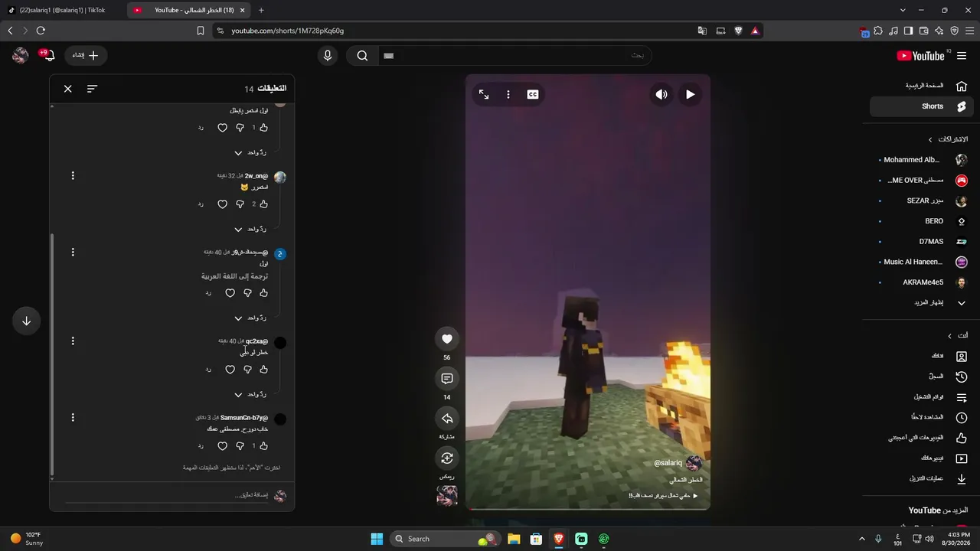Click the 'ترجمة إلى اللغة العربية' translate link
The image size is (980, 551).
[x=234, y=276]
